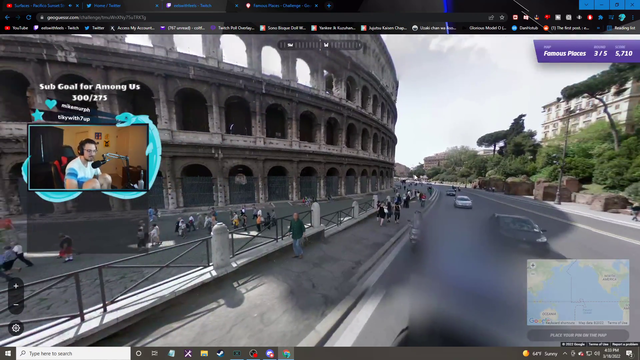Open the GeoGuessr settings gear

click(16, 328)
